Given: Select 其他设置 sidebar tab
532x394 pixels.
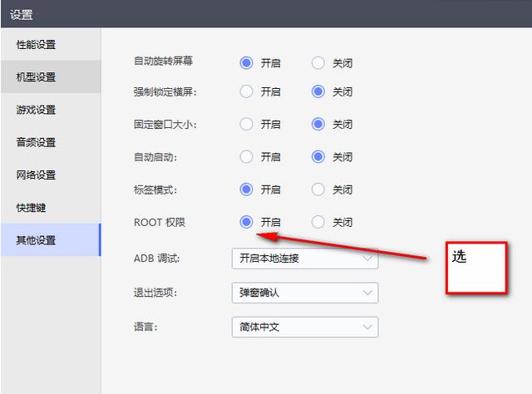Looking at the screenshot, I should 37,240.
